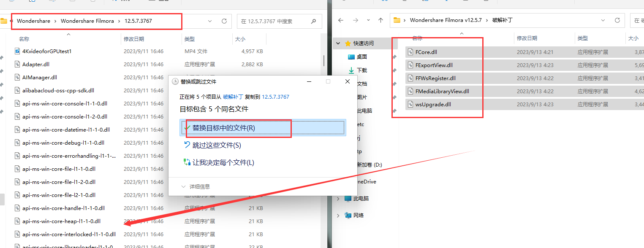This screenshot has height=248, width=644.
Task: Select 12.5.7.3767 breadcrumb segment
Action: 138,21
